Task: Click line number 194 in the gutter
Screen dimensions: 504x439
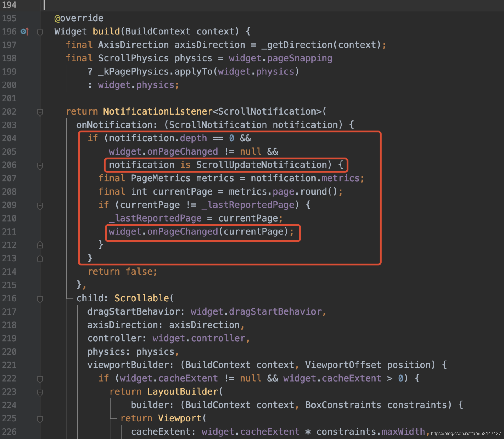Action: point(9,5)
